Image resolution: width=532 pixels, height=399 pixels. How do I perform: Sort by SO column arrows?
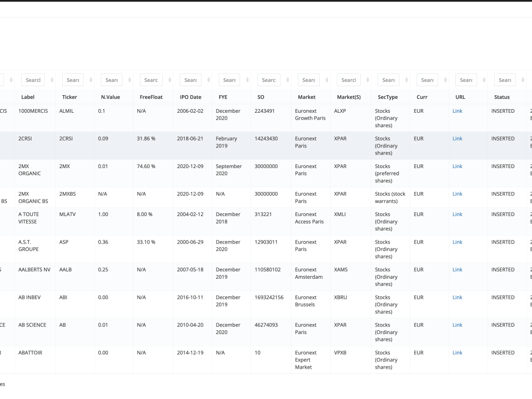click(288, 80)
